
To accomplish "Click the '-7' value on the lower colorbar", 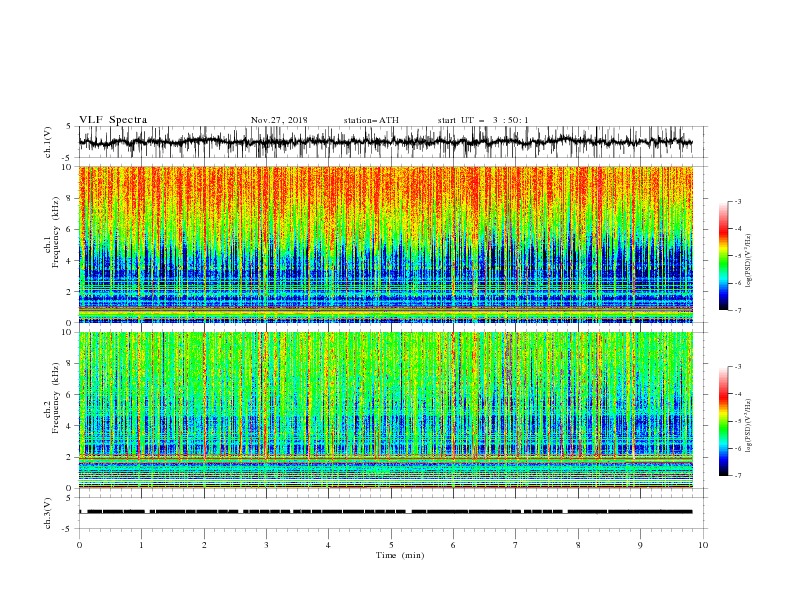I will (737, 476).
